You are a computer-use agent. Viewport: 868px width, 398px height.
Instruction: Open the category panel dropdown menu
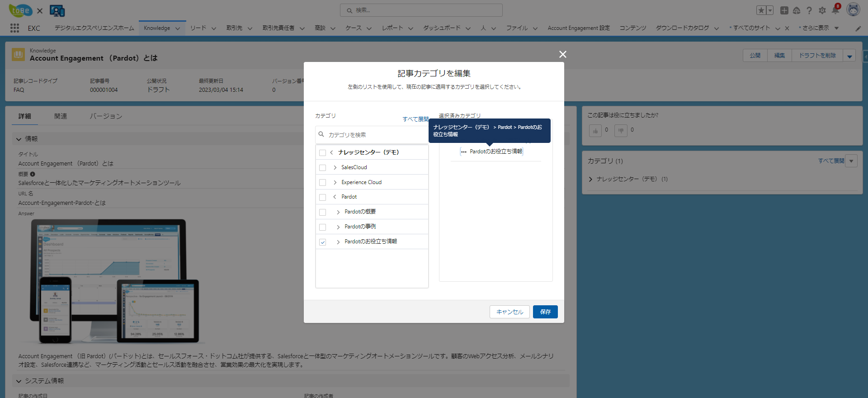coord(851,161)
